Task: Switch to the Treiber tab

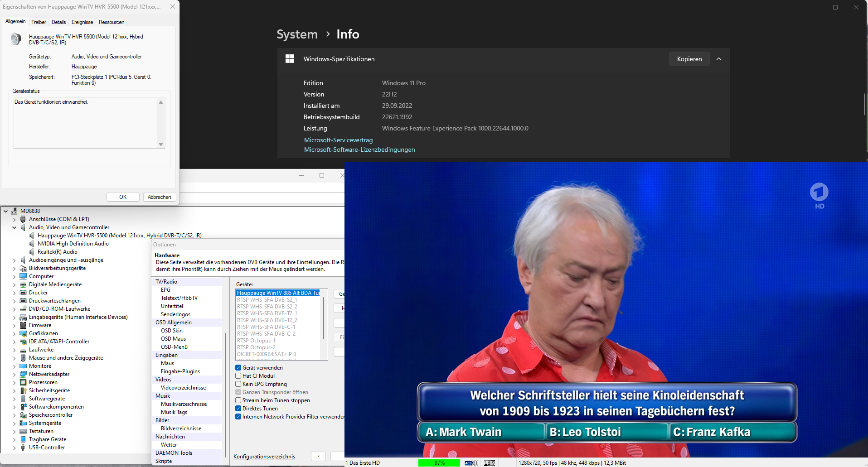Action: (x=39, y=22)
